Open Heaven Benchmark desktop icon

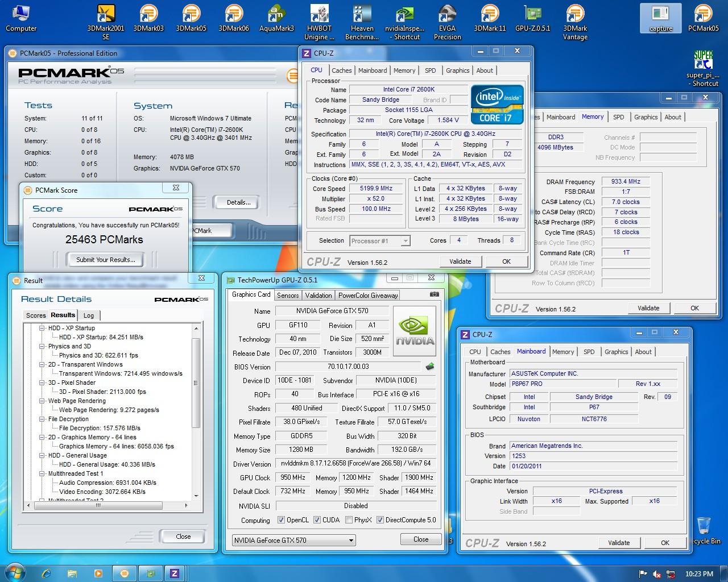pyautogui.click(x=362, y=22)
